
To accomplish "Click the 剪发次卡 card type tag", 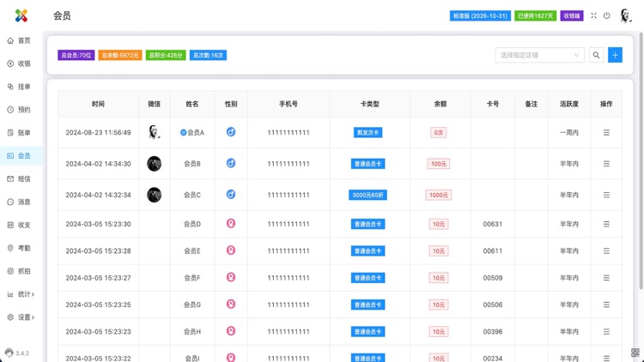I will click(368, 133).
